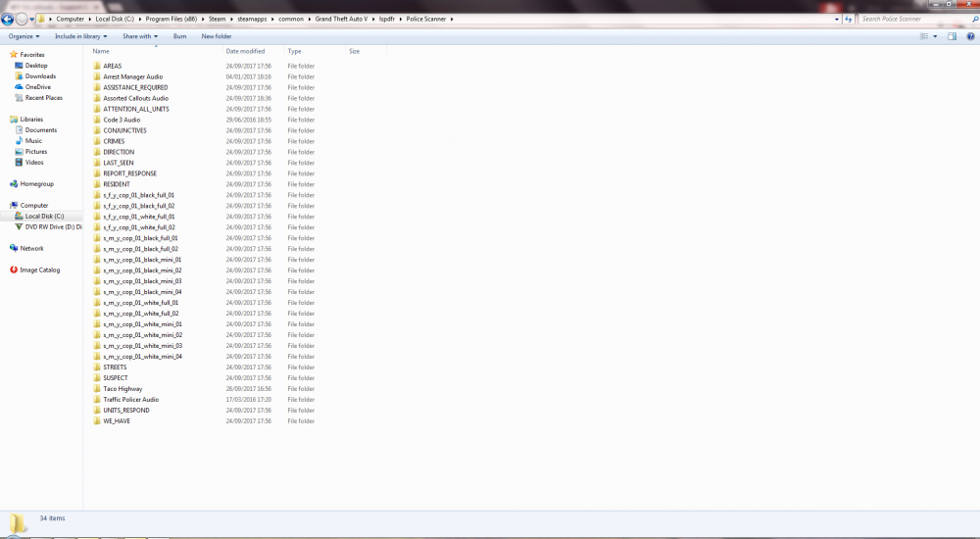Click the LAST_SEEN folder icon
This screenshot has height=539, width=980.
[x=97, y=163]
